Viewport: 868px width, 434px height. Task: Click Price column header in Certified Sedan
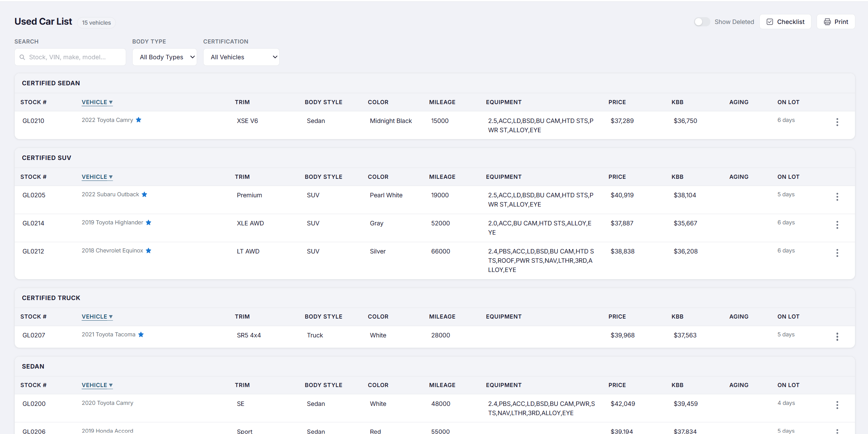click(617, 102)
